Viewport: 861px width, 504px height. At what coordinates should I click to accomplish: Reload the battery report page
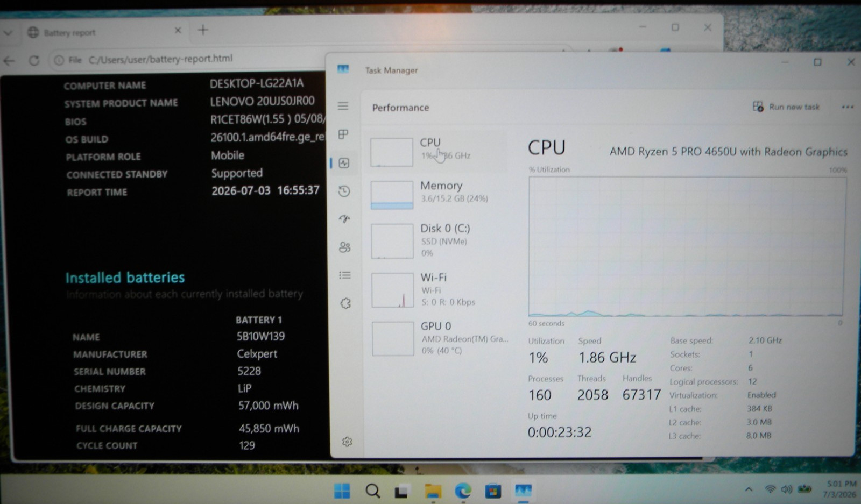coord(33,60)
